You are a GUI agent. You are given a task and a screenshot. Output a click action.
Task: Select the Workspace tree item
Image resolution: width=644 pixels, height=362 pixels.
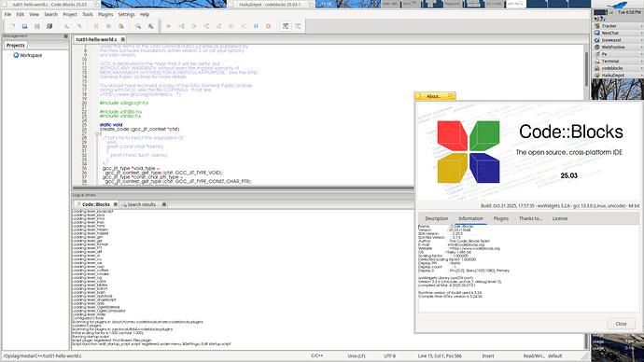pos(31,55)
